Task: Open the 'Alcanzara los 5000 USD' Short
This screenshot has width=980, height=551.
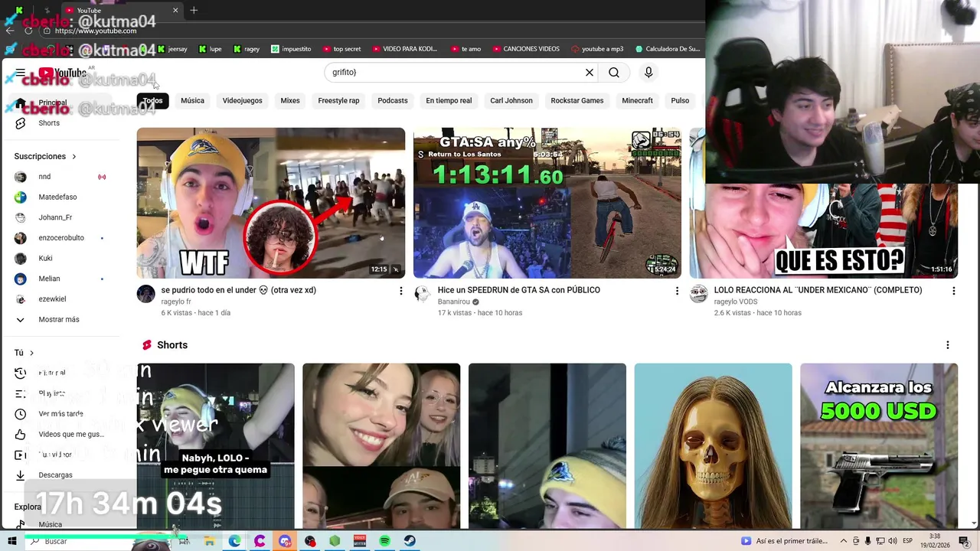Action: pos(879,445)
